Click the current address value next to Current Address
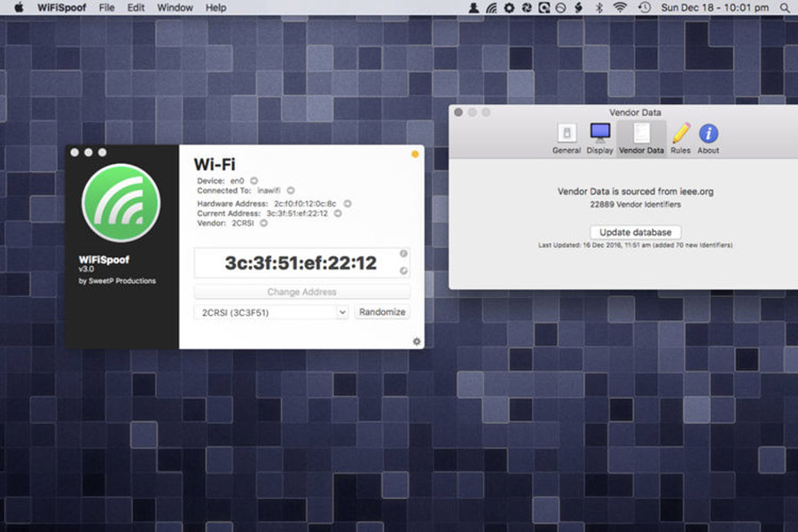Screen dimensions: 798x532 point(297,214)
